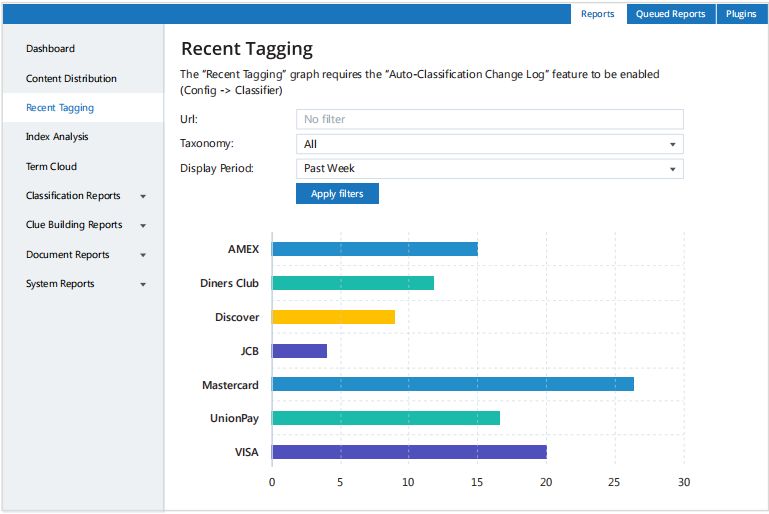Click the yellow Discover bar

coord(333,317)
